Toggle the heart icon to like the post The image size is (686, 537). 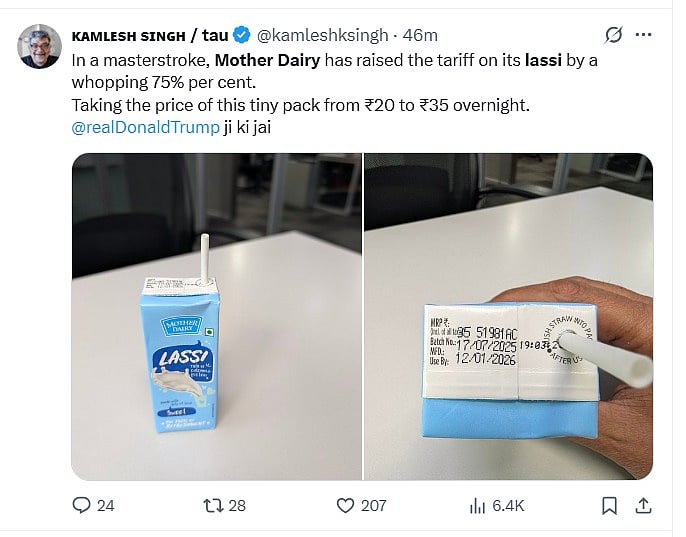coord(345,505)
